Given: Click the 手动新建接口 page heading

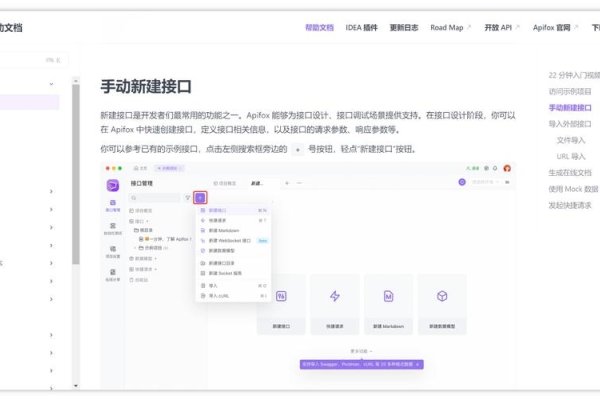Looking at the screenshot, I should tap(146, 87).
